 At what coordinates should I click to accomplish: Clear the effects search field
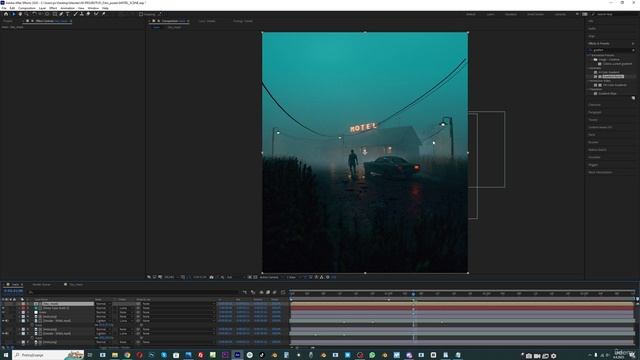[633, 50]
